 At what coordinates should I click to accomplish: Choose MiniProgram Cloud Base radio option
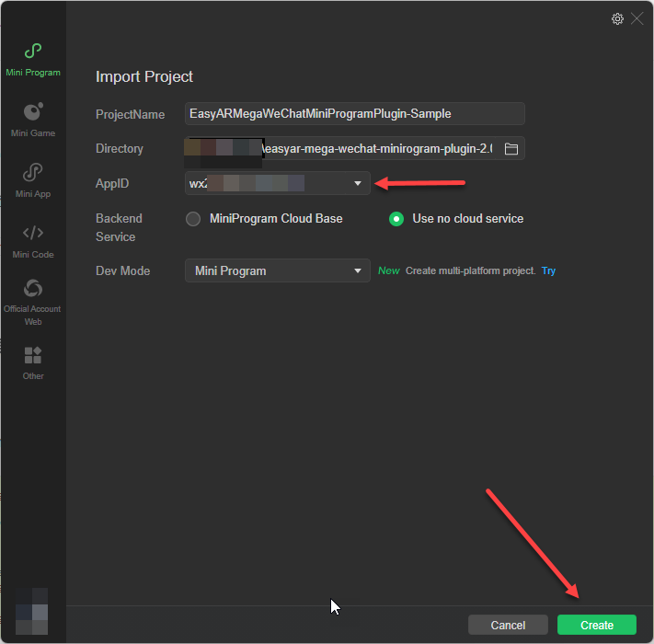[193, 219]
